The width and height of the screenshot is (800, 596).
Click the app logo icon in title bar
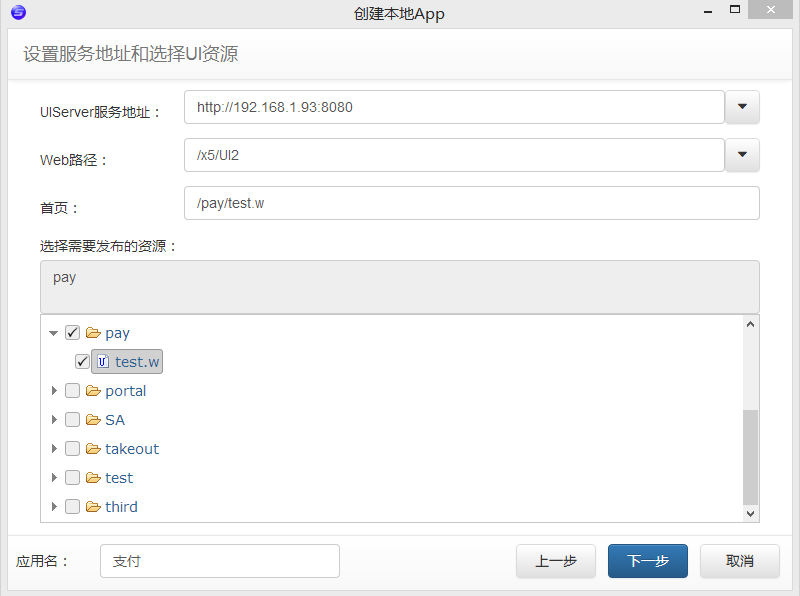click(18, 12)
